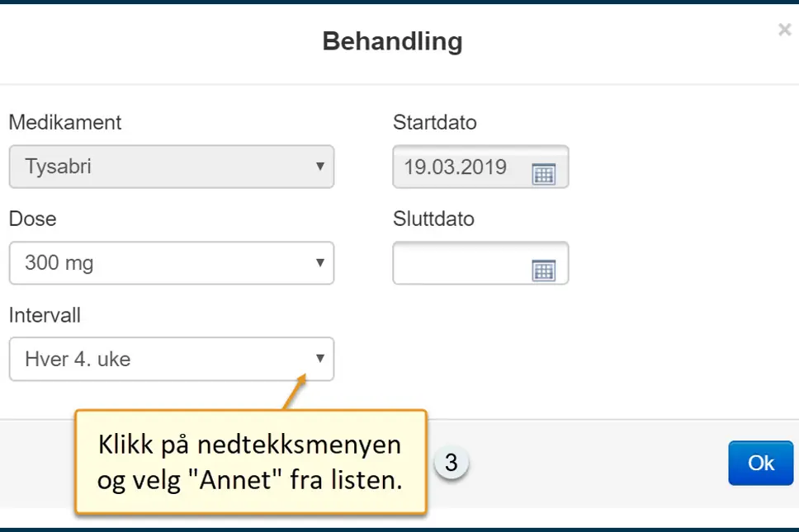
Task: Click the Dose field label
Action: (x=32, y=219)
